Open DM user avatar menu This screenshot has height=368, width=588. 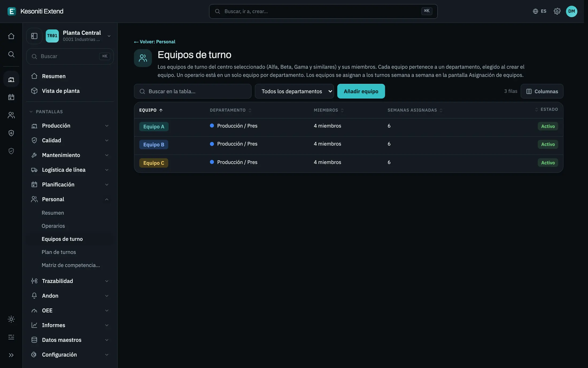click(571, 11)
